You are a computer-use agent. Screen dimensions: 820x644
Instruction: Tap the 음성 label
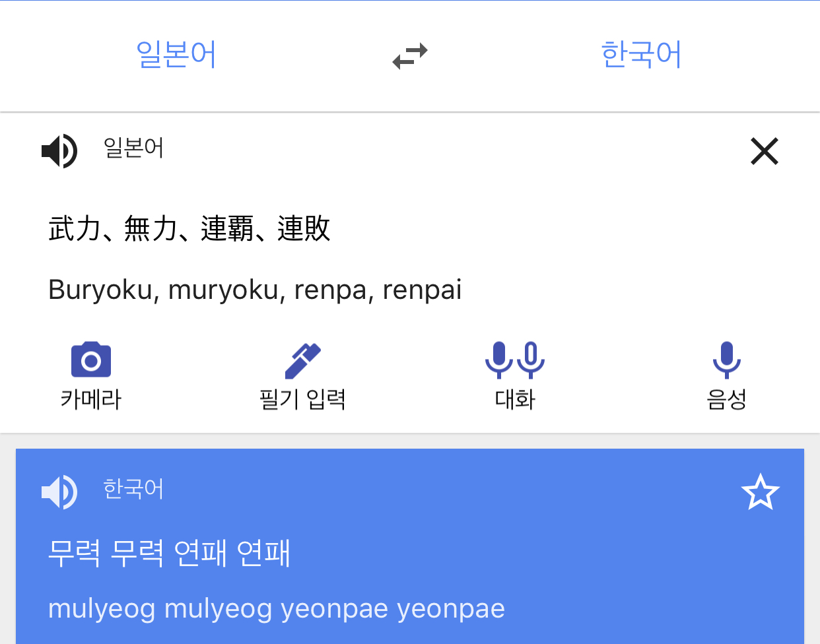click(726, 399)
